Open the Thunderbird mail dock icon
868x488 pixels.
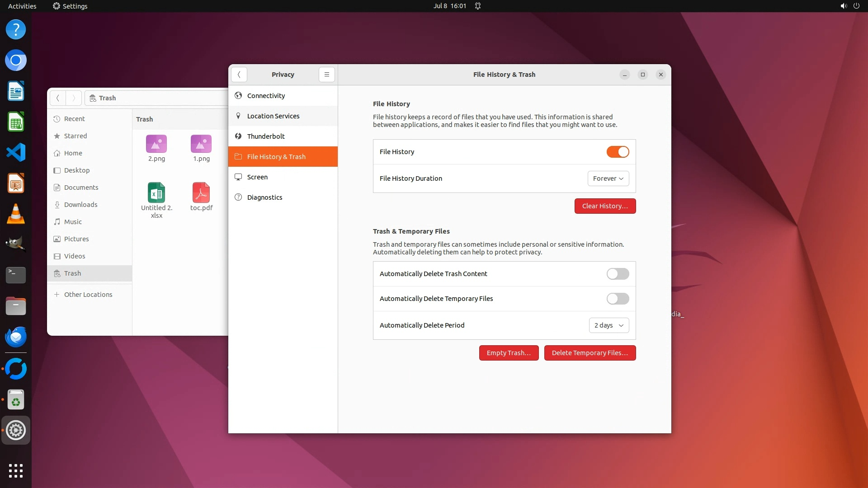point(16,337)
